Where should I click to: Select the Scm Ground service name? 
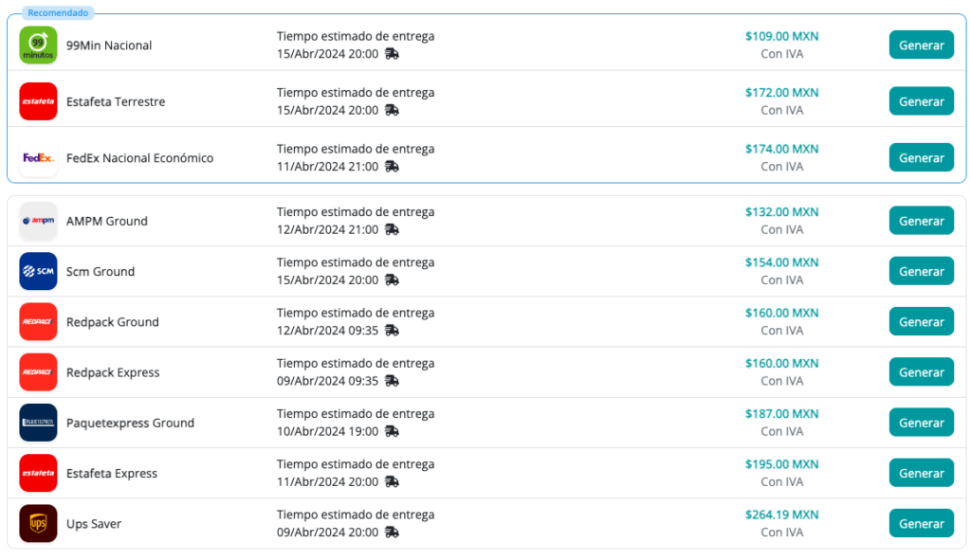coord(101,271)
